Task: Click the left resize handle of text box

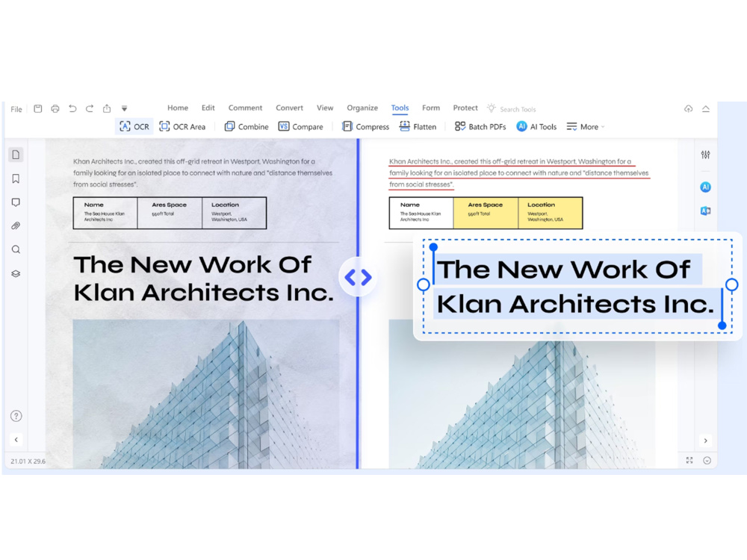Action: tap(423, 284)
